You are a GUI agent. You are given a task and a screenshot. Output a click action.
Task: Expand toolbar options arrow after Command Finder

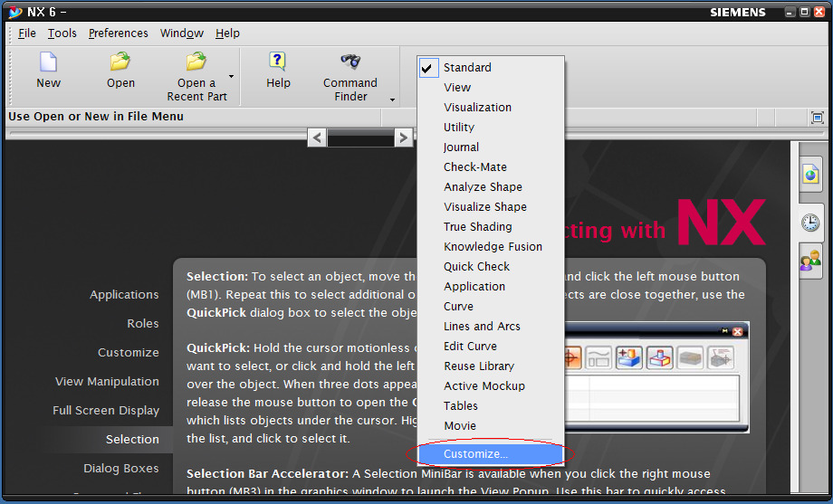392,100
